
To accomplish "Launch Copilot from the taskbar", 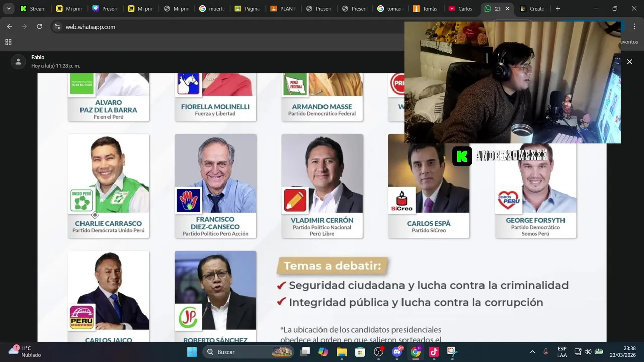I will point(323,352).
